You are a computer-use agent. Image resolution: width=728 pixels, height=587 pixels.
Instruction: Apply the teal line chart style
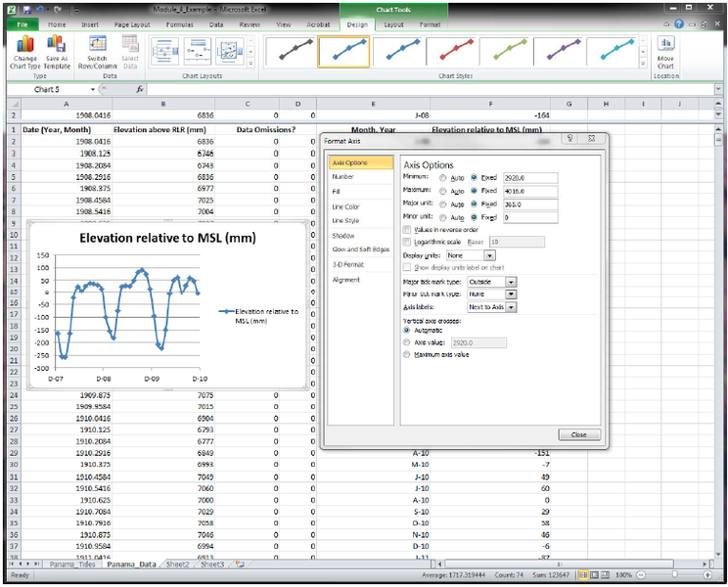point(613,51)
